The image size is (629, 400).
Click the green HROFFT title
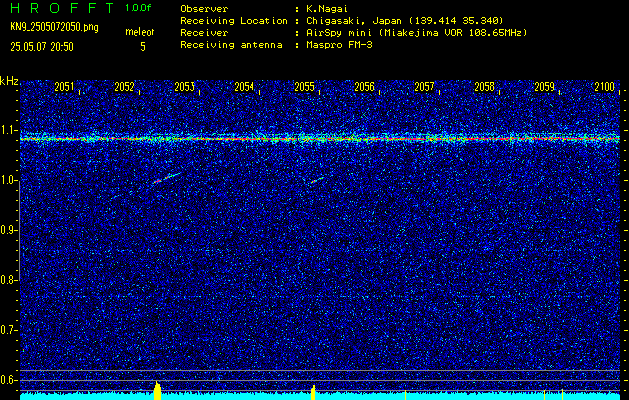(x=62, y=8)
